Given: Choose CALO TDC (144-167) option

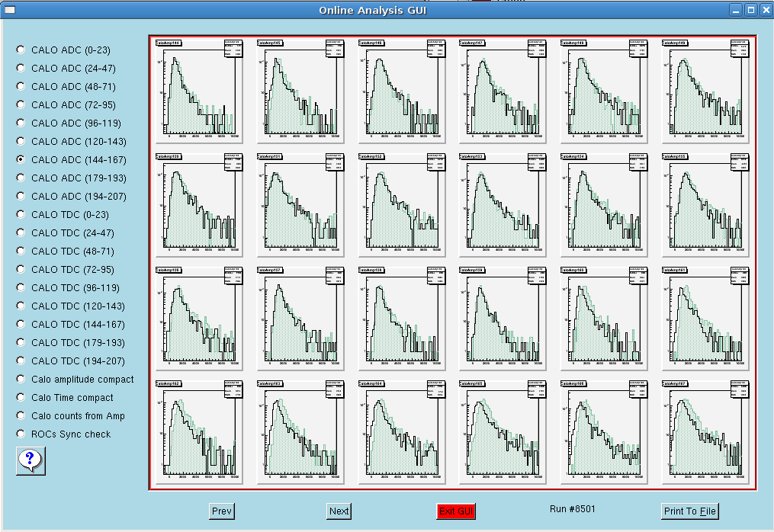Looking at the screenshot, I should coord(21,323).
